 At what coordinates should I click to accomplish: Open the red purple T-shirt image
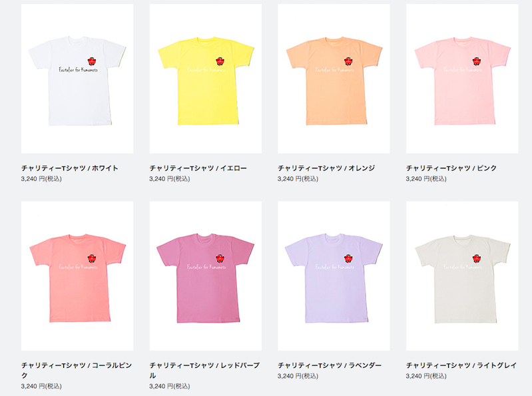coord(206,276)
